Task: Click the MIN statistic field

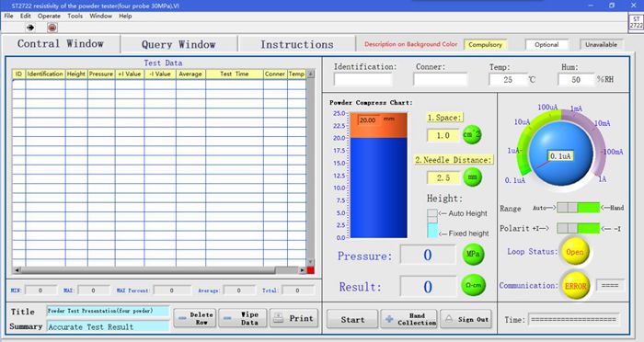Action: pos(40,291)
